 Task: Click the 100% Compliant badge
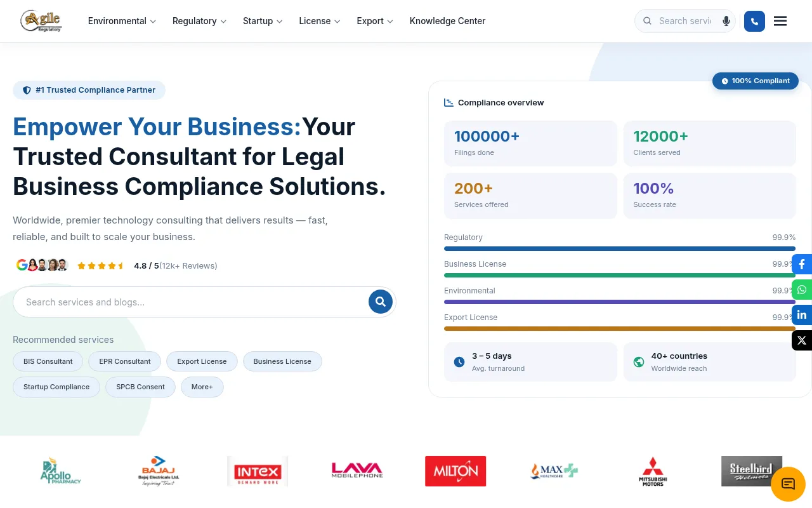[756, 81]
